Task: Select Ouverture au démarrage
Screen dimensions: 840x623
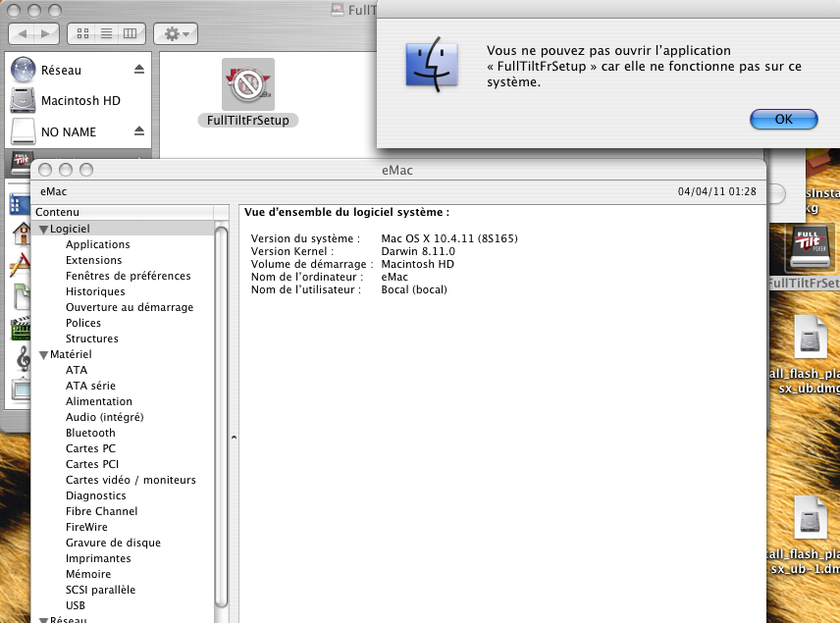Action: click(130, 307)
